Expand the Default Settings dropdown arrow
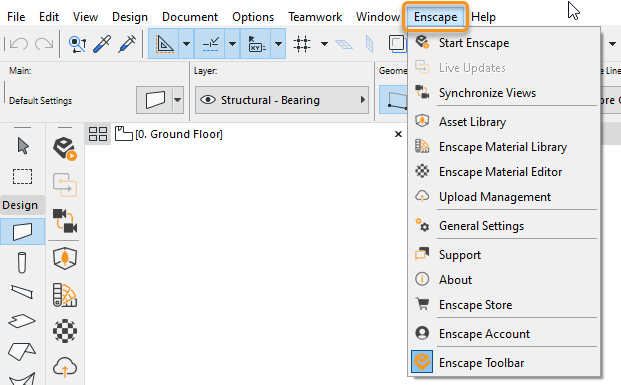 [178, 100]
